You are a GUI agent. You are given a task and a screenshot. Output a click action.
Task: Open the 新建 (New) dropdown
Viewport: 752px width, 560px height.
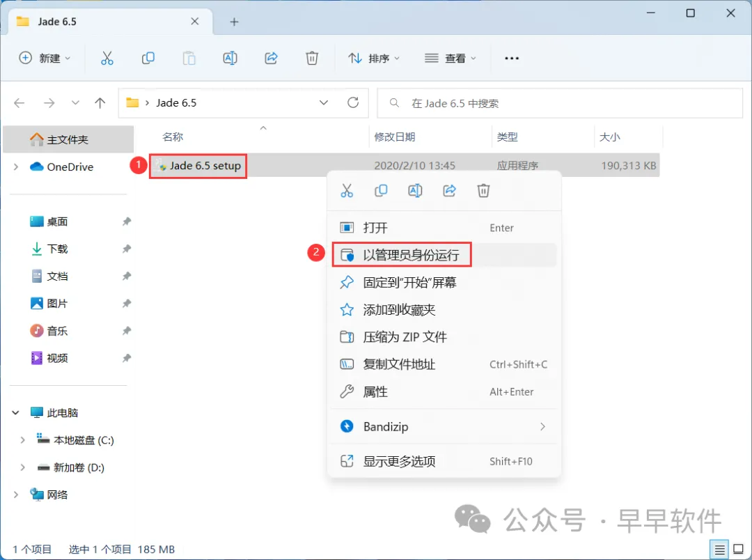(x=44, y=58)
